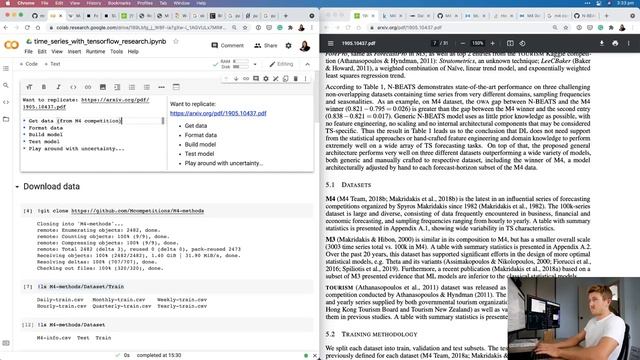Zoom in on the PDF
This screenshot has width=640, height=360.
(x=492, y=43)
